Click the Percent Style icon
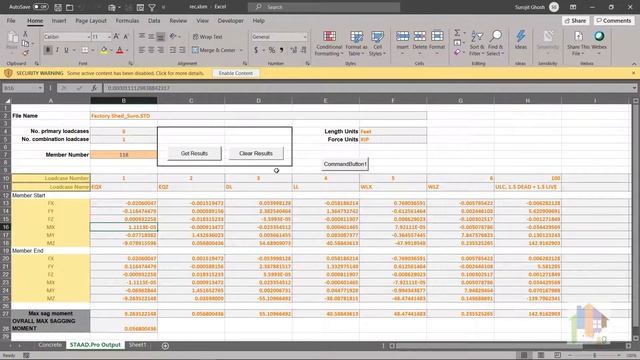Viewport: 640px width, 360px height. (x=271, y=50)
